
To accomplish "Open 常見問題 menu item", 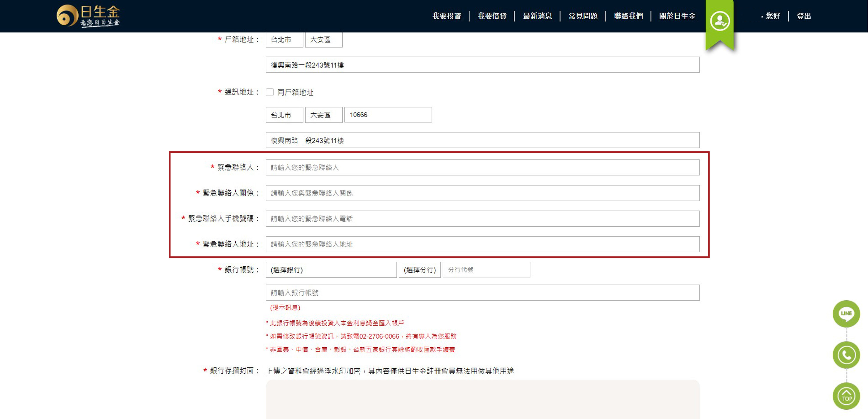I will (583, 16).
